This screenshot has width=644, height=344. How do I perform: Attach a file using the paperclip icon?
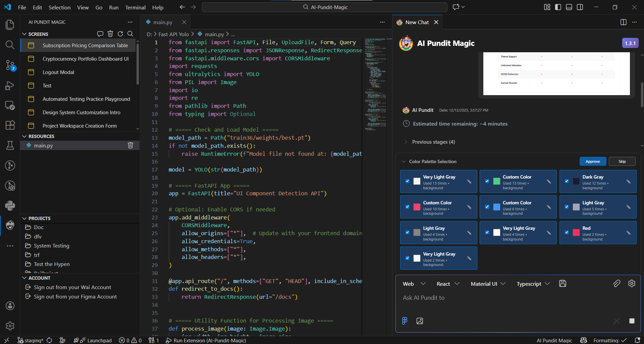(x=617, y=283)
